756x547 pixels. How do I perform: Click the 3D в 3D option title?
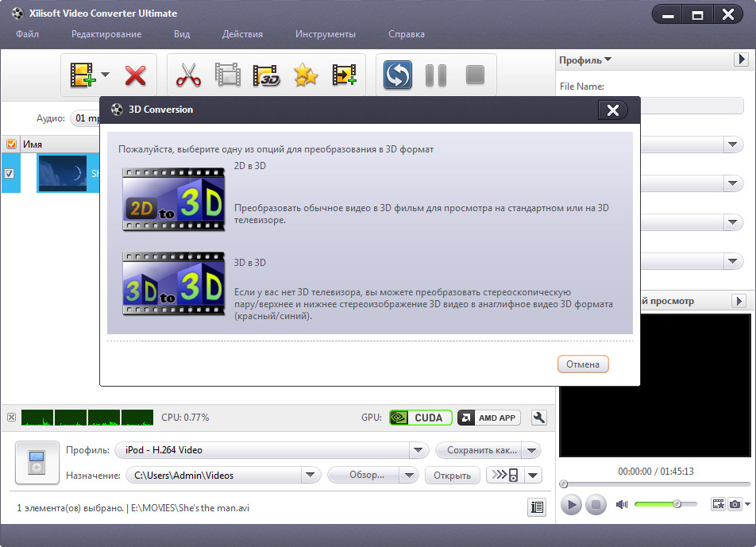249,263
